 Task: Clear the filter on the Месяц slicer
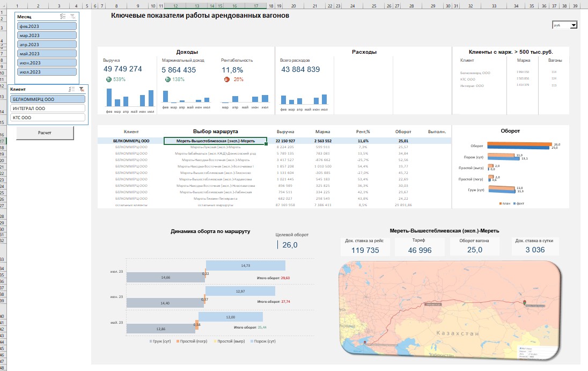pos(73,17)
